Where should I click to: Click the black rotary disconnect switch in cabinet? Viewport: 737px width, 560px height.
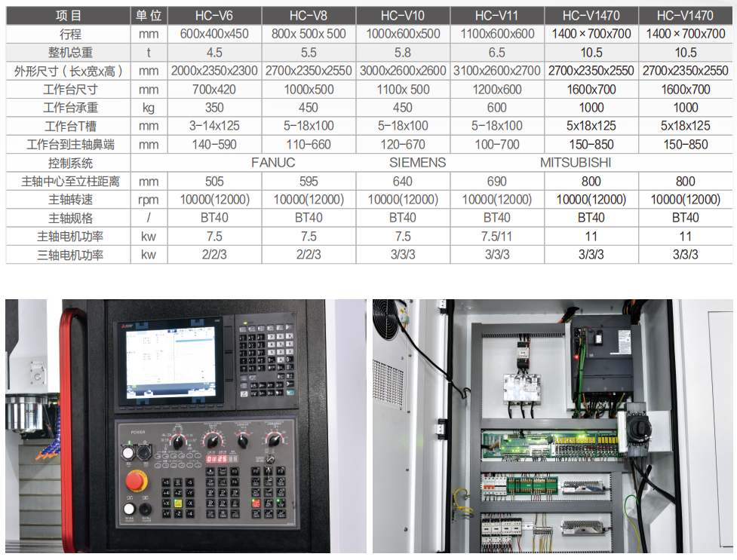(x=640, y=427)
